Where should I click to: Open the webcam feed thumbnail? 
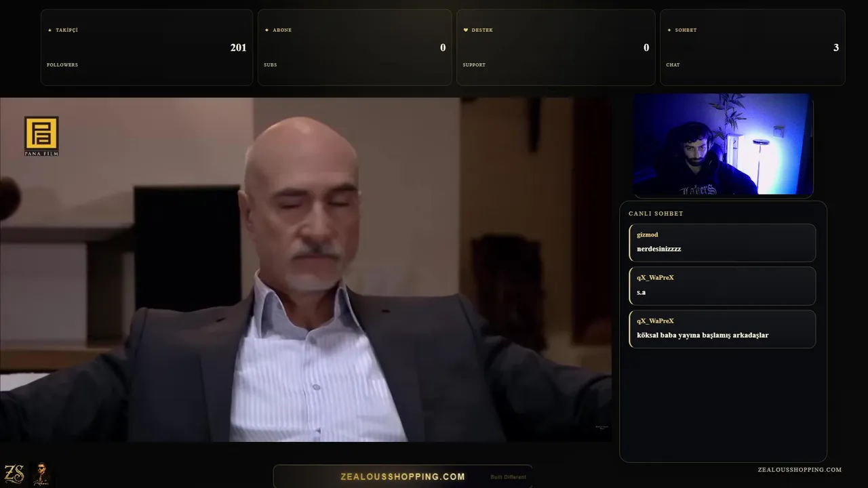pos(723,145)
